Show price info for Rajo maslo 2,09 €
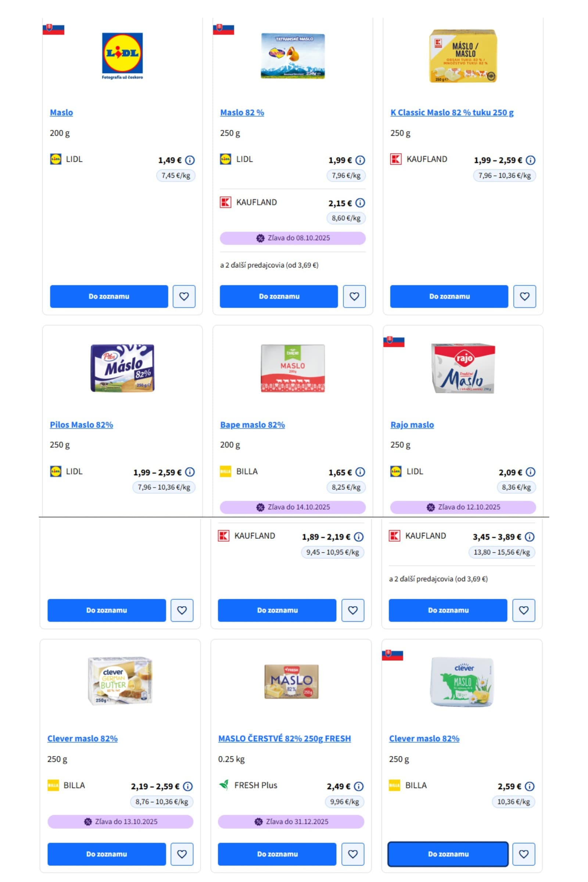 [x=530, y=472]
